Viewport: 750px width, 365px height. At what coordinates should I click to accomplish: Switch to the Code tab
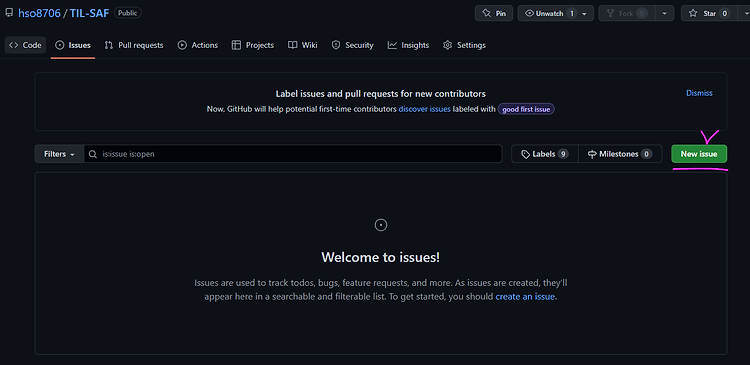pos(25,45)
